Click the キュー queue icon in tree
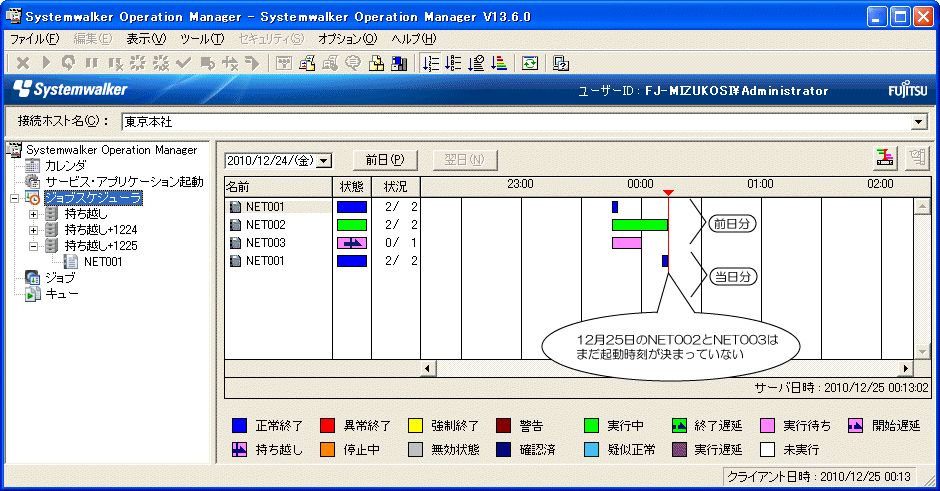 coord(32,294)
